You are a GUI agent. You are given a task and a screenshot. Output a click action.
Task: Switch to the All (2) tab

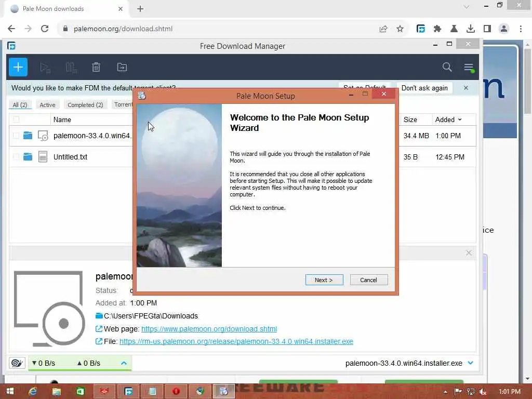20,105
